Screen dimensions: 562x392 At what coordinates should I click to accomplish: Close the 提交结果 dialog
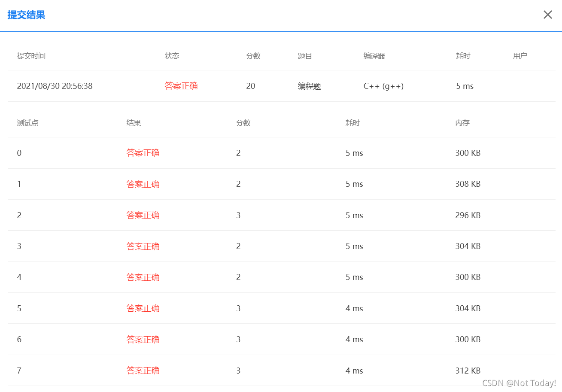[547, 14]
